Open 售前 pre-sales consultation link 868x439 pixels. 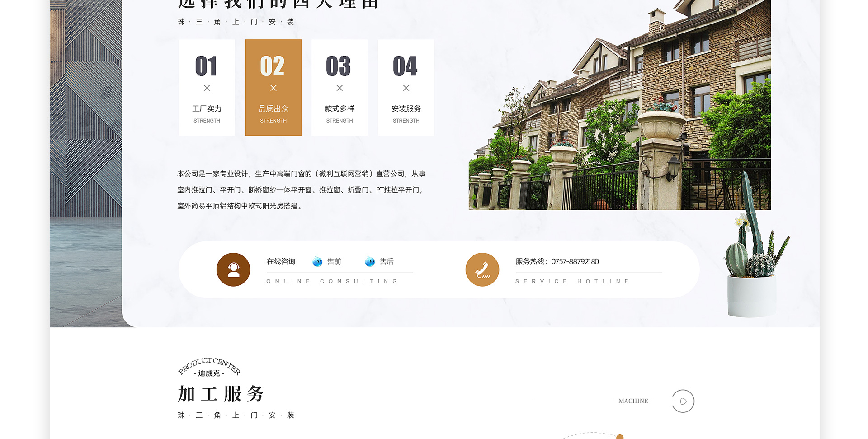(x=334, y=262)
